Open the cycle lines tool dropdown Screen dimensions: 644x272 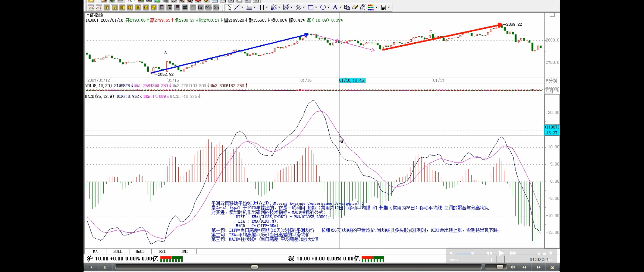(x=267, y=8)
